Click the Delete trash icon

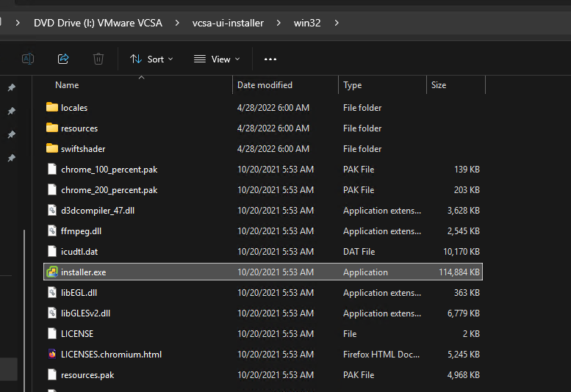click(x=98, y=59)
